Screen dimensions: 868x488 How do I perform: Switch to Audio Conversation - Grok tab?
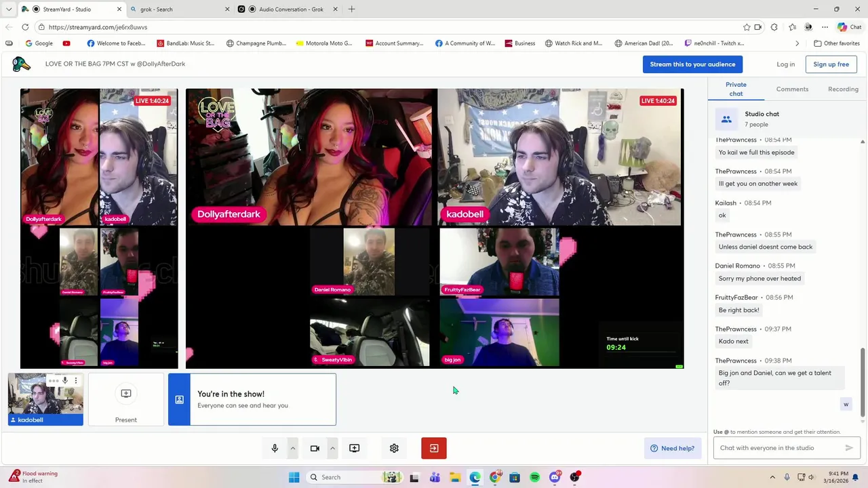[286, 9]
